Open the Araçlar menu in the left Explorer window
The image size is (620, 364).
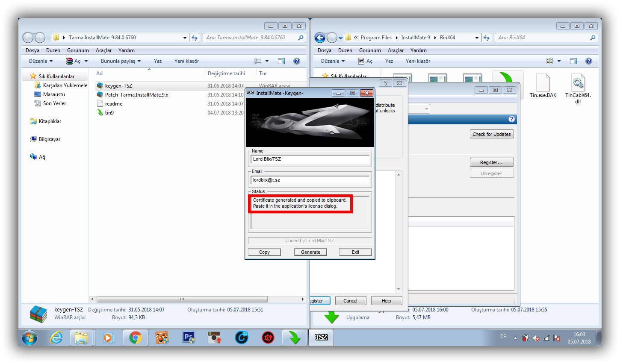point(103,50)
